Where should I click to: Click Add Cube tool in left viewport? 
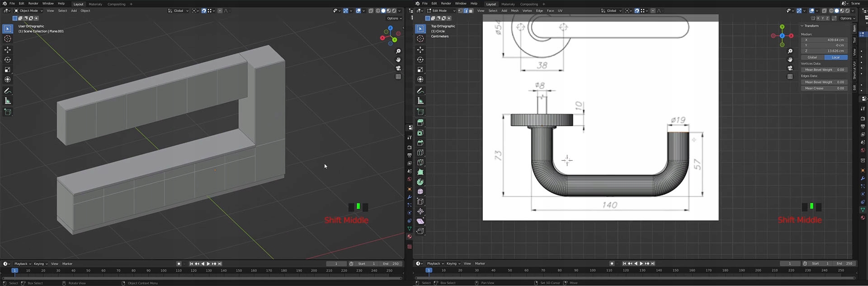pyautogui.click(x=8, y=112)
